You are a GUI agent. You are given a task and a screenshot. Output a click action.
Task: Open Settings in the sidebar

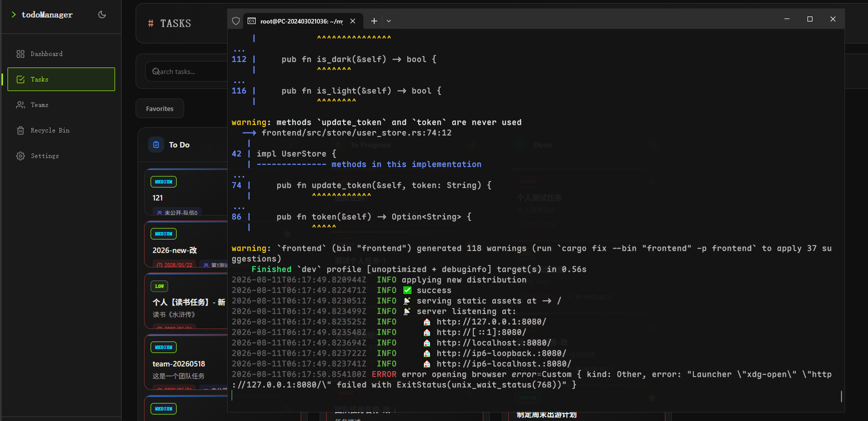pyautogui.click(x=61, y=156)
